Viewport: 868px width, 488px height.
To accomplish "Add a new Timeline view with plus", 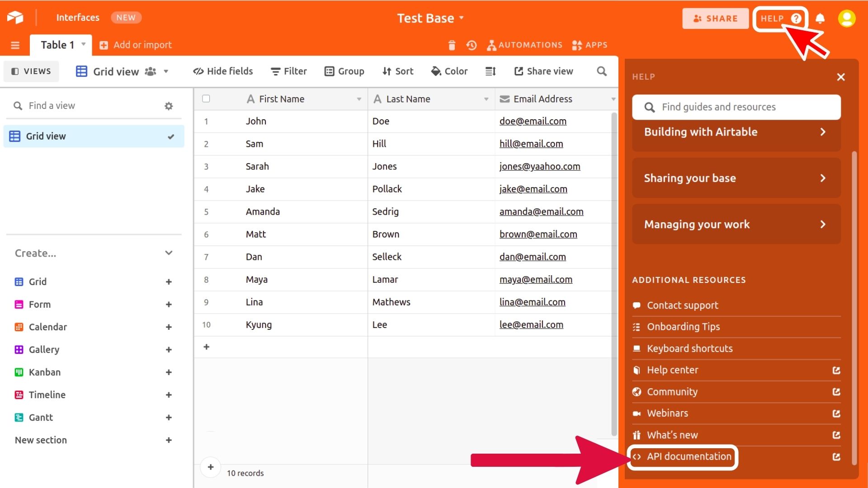I will coord(169,395).
